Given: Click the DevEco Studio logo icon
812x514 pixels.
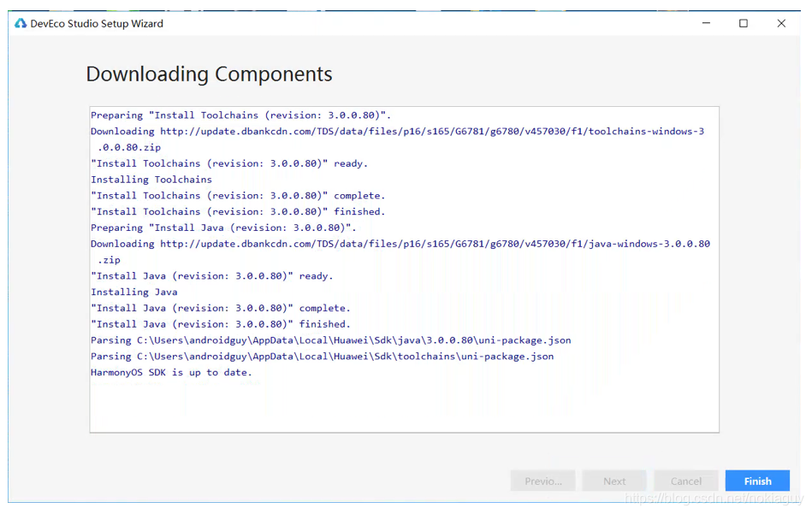Looking at the screenshot, I should [x=21, y=23].
